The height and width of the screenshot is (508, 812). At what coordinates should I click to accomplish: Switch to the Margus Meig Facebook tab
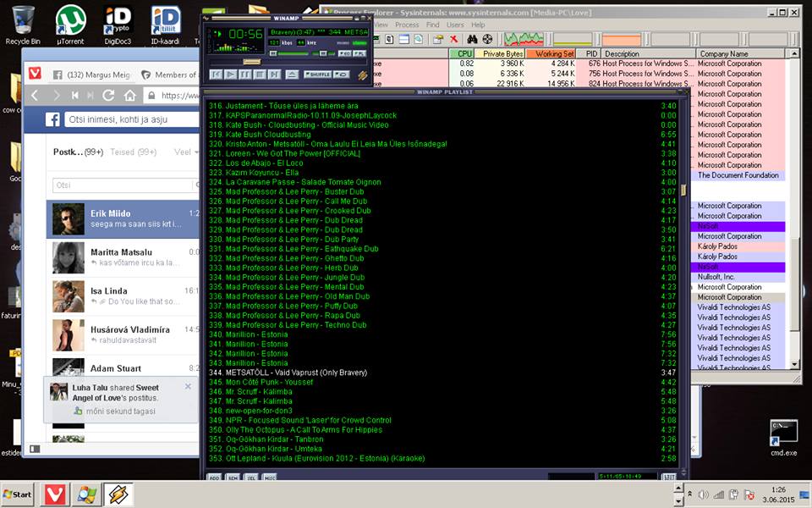click(91, 75)
